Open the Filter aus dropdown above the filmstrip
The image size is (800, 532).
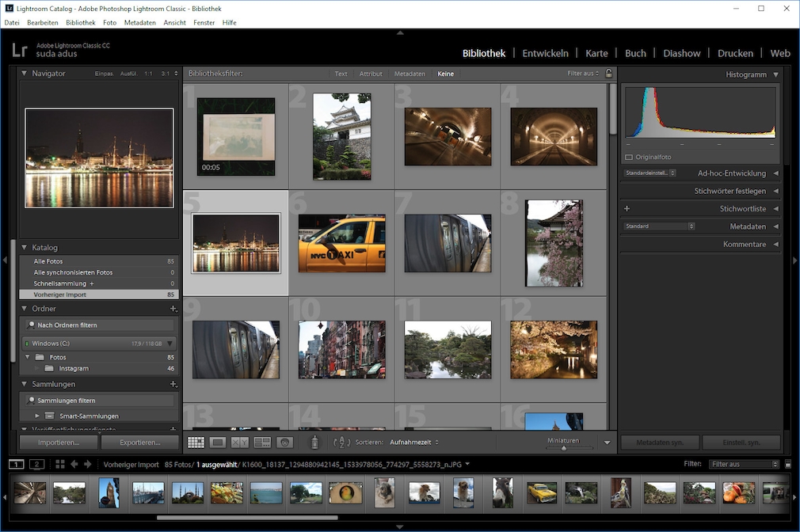click(743, 464)
